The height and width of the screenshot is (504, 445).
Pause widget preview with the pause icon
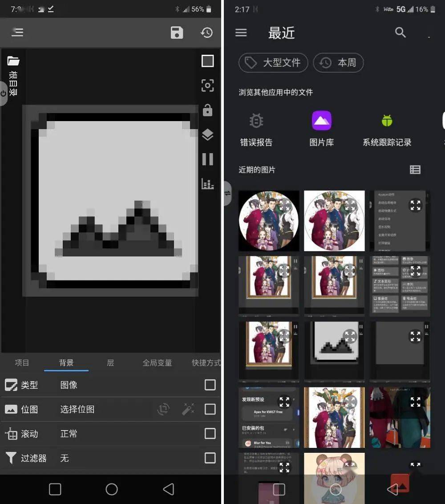pos(207,159)
